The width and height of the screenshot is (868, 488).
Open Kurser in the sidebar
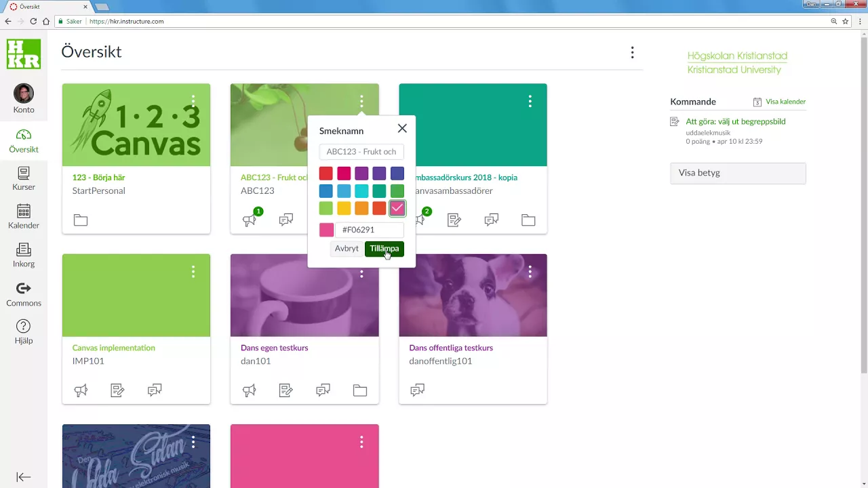coord(24,179)
